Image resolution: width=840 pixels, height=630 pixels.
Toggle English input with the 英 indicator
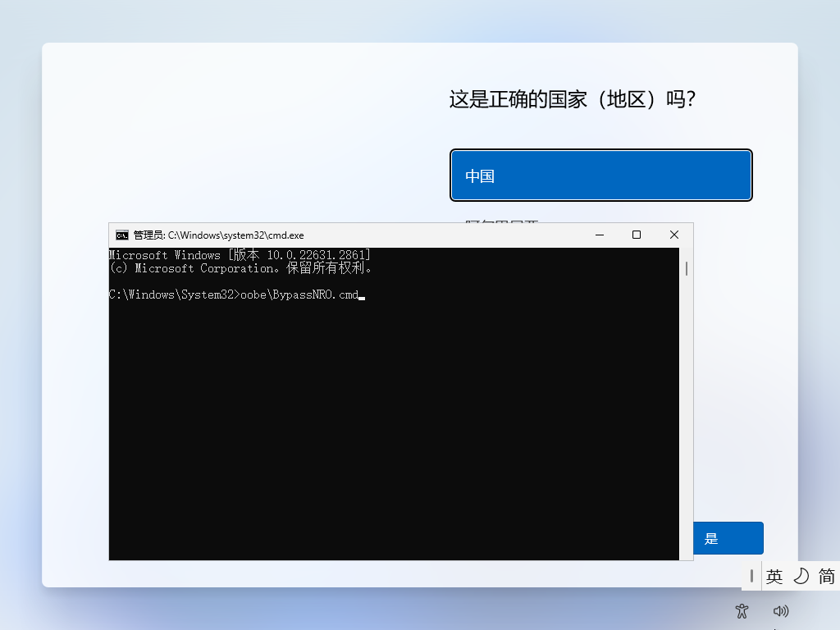pos(774,577)
